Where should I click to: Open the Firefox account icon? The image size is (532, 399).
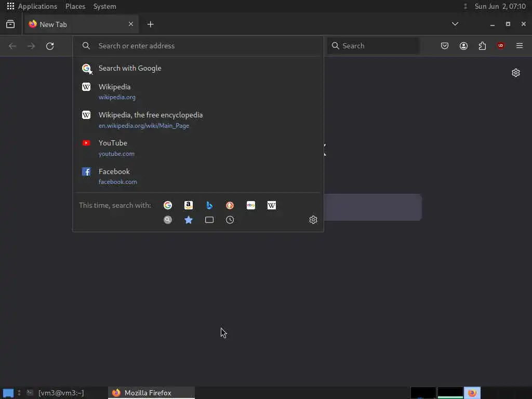[463, 46]
